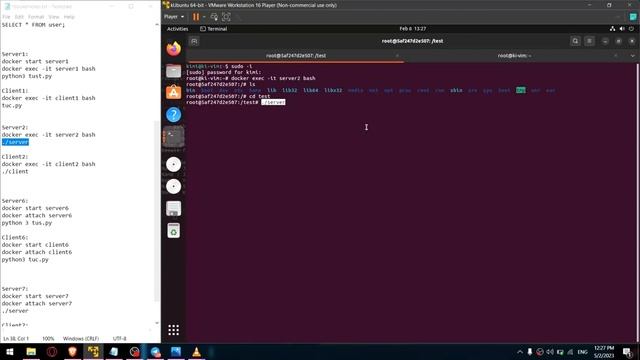Click the terminal prompt line with ./server
The width and height of the screenshot is (640, 360).
[x=236, y=102]
